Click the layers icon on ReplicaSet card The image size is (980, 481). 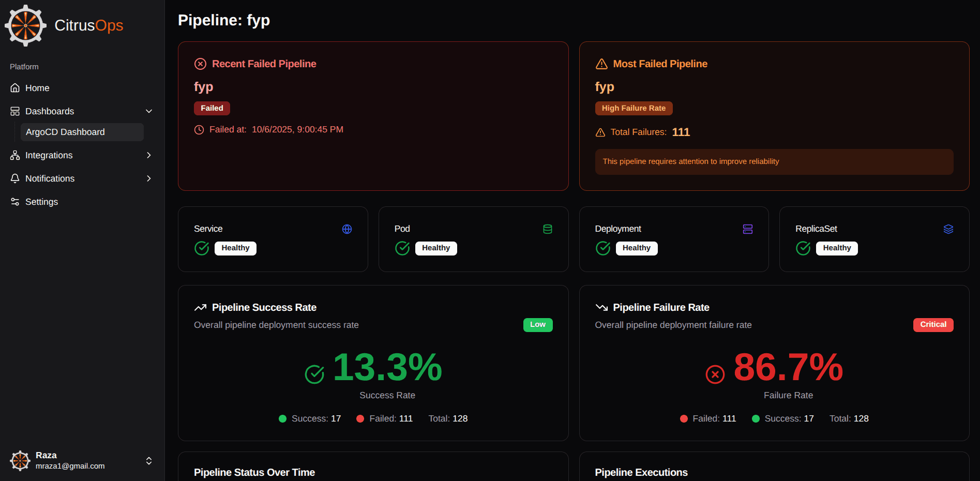tap(948, 229)
